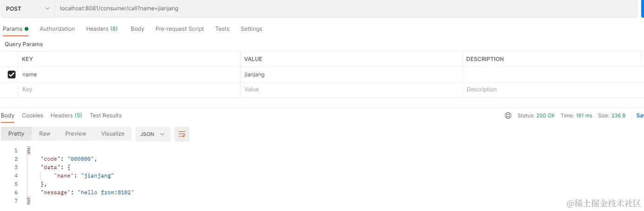Select the Pretty view button
The height and width of the screenshot is (211, 644).
[16, 134]
